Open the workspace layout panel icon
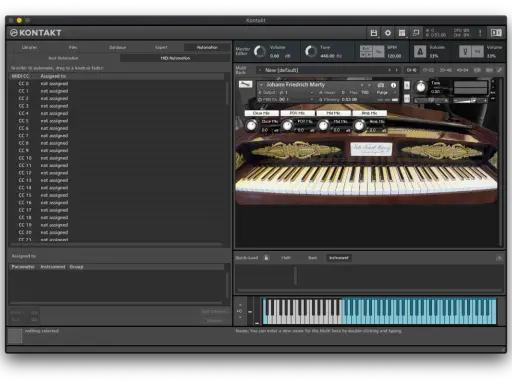This screenshot has height=384, width=512. [402, 33]
